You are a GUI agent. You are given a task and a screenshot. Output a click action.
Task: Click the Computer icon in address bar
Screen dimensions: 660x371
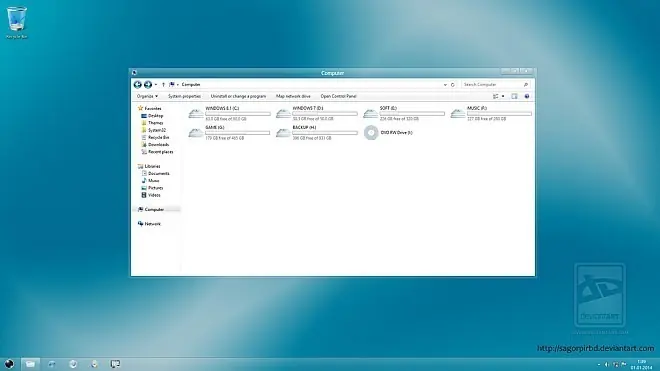pos(172,85)
